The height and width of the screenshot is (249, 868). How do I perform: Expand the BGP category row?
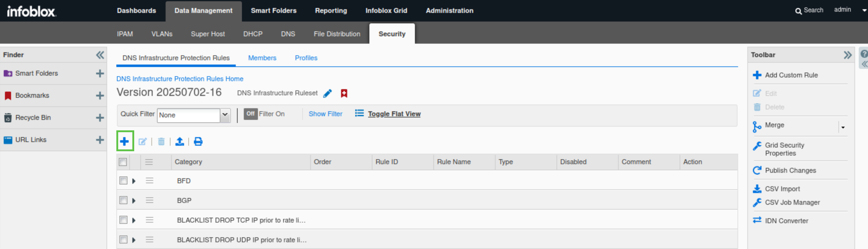[134, 200]
